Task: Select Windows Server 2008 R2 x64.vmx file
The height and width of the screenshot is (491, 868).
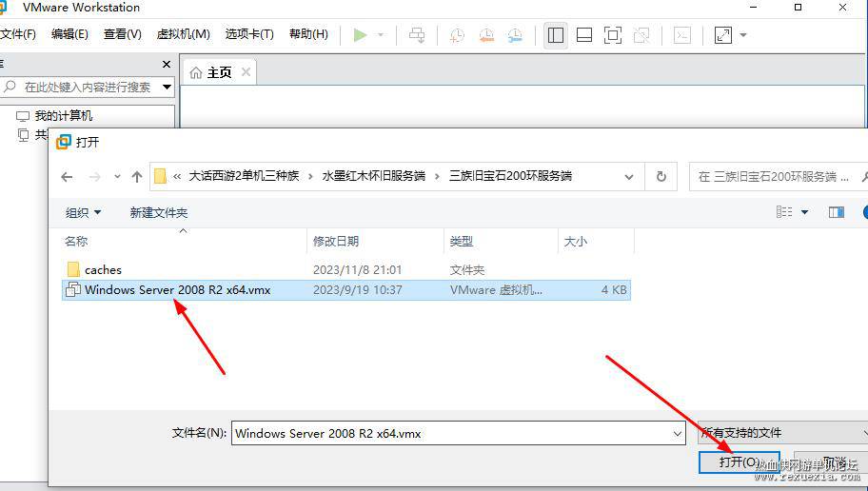Action: [x=346, y=290]
